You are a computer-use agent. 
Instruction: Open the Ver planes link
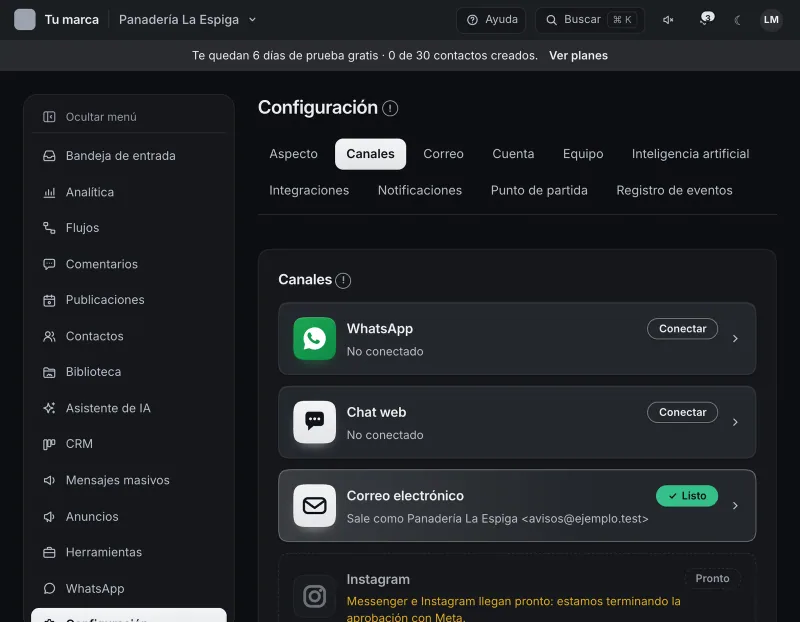point(578,56)
